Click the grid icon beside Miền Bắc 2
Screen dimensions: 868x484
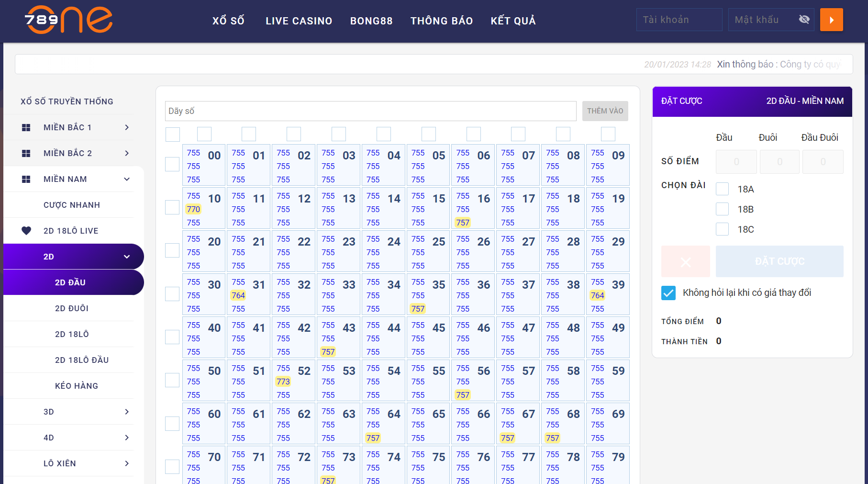26,153
